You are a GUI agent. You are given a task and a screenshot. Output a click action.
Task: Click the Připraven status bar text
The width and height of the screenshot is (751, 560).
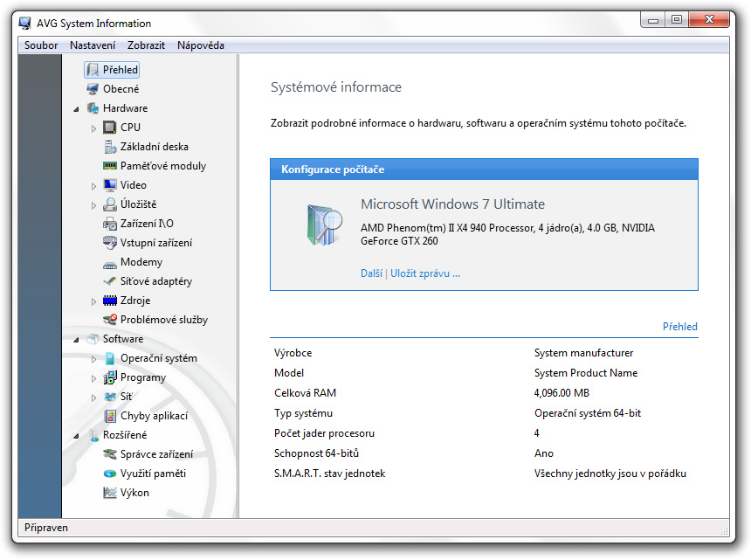[x=46, y=528]
